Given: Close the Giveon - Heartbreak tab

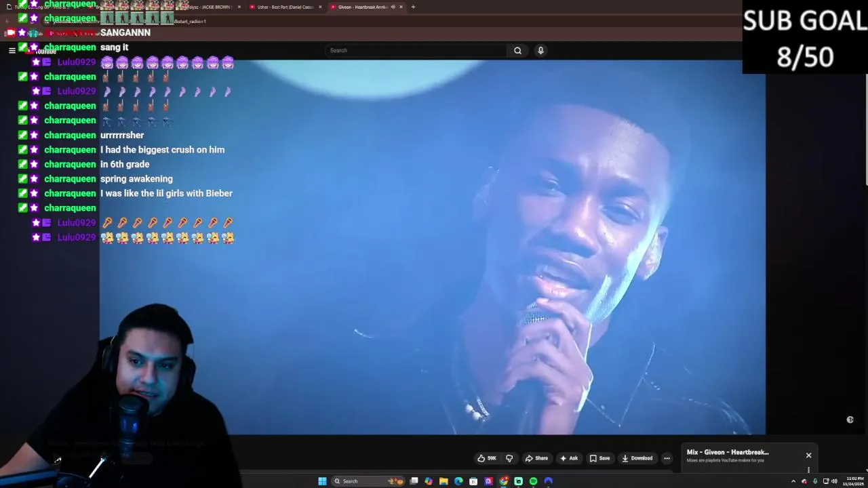Looking at the screenshot, I should [401, 7].
